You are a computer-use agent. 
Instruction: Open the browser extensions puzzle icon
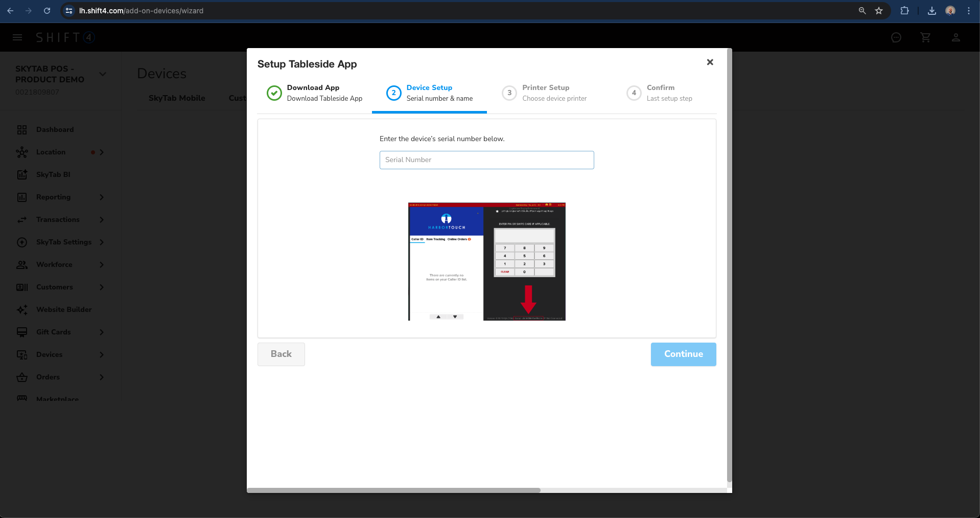click(x=904, y=11)
